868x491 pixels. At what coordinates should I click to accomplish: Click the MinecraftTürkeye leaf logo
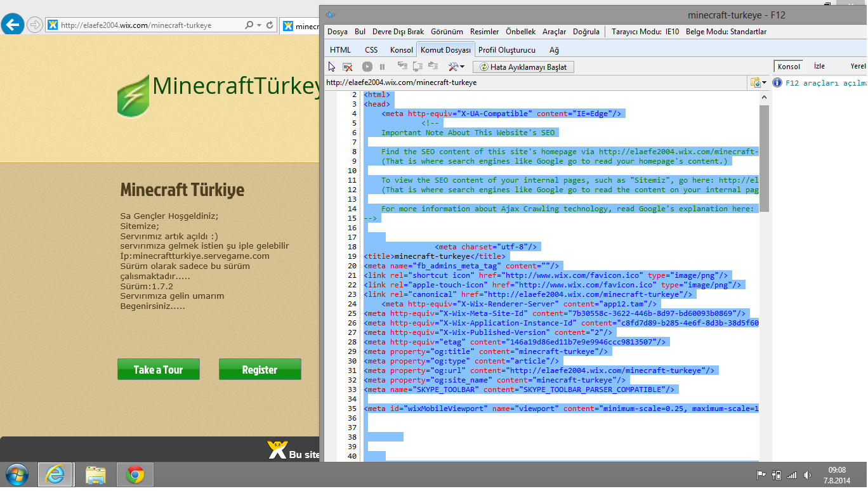133,95
